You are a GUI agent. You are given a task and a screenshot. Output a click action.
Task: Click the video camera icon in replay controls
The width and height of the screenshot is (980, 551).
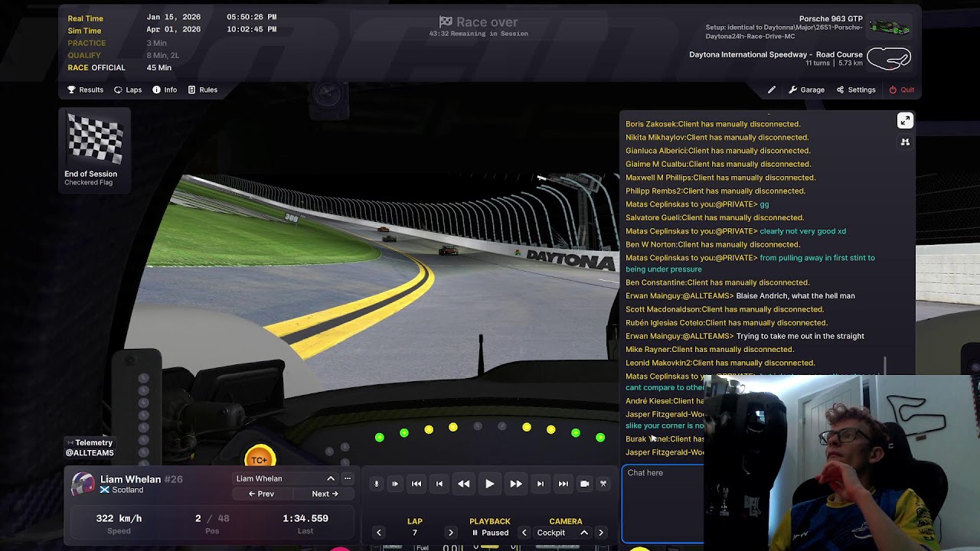pos(585,484)
